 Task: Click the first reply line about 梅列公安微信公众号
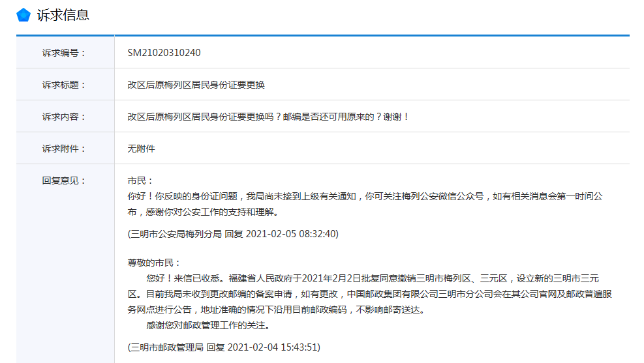(365, 196)
